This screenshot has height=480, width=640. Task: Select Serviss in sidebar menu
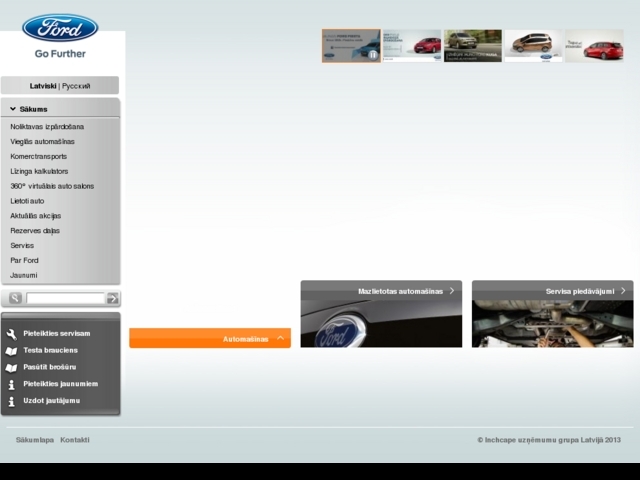click(x=22, y=246)
